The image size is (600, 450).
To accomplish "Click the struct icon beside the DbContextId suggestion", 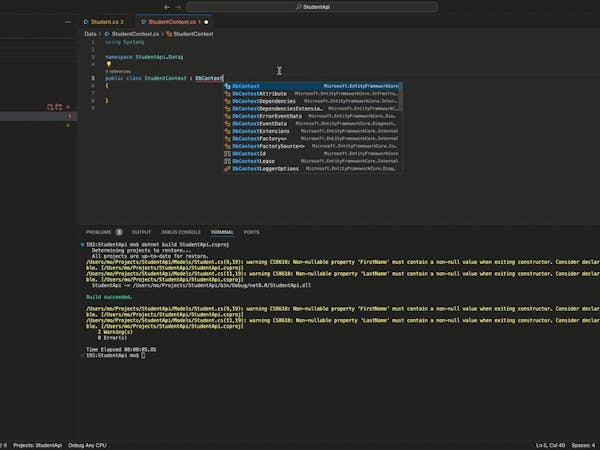I will [228, 154].
